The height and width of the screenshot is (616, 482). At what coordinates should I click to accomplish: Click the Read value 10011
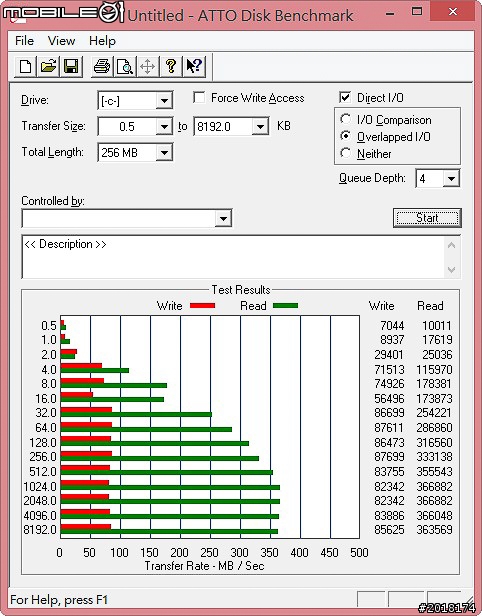point(437,326)
